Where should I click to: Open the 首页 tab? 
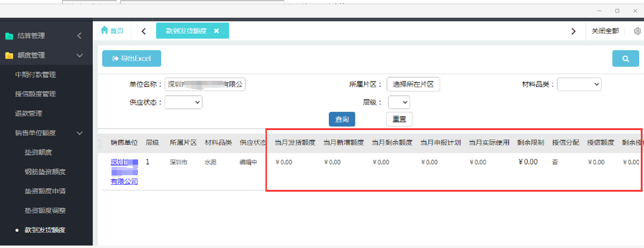(112, 31)
